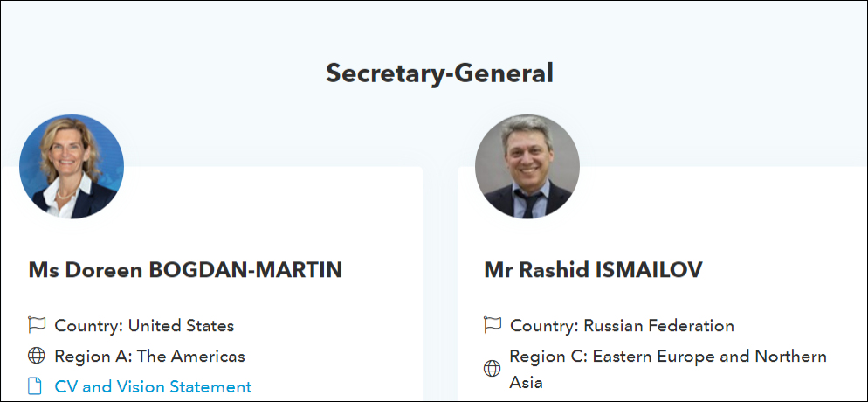Viewport: 868px width, 402px height.
Task: Select Rashid Ismailov's profile photo
Action: (x=527, y=166)
